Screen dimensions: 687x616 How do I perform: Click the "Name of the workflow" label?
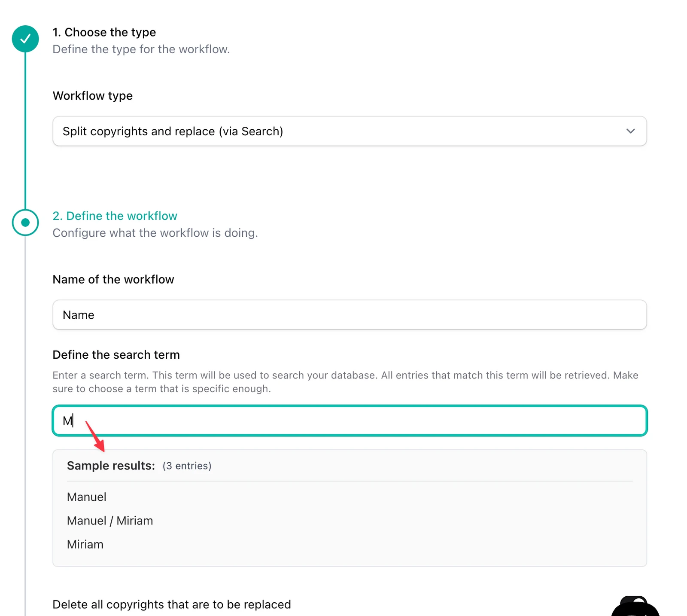point(113,280)
